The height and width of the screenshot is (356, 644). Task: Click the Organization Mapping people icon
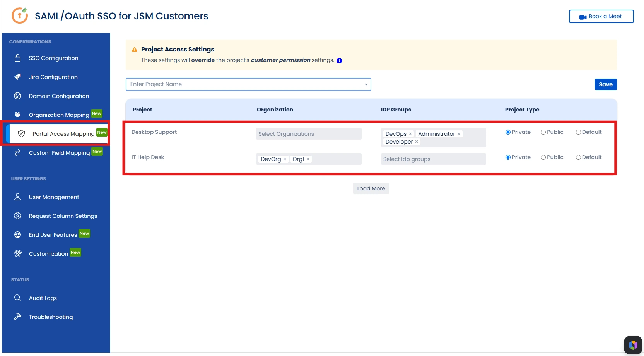point(17,115)
